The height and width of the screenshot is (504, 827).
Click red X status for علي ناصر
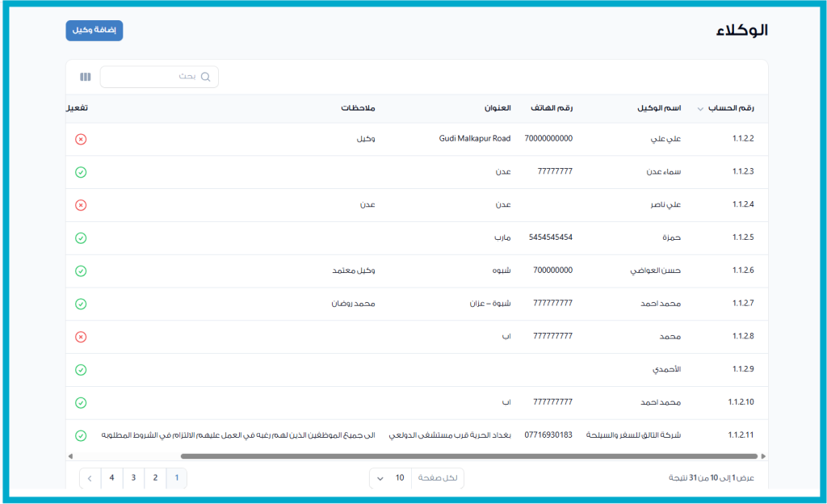[81, 205]
